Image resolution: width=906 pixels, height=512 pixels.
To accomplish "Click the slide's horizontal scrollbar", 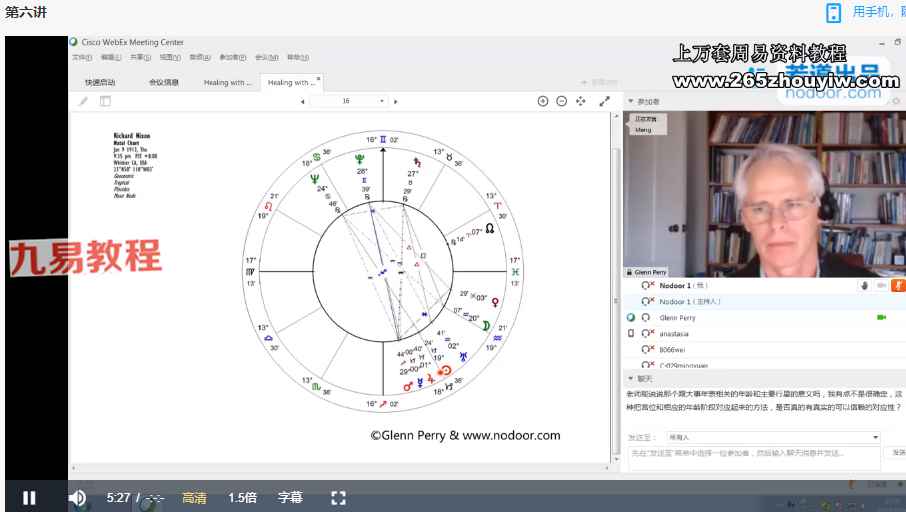I will coord(340,468).
